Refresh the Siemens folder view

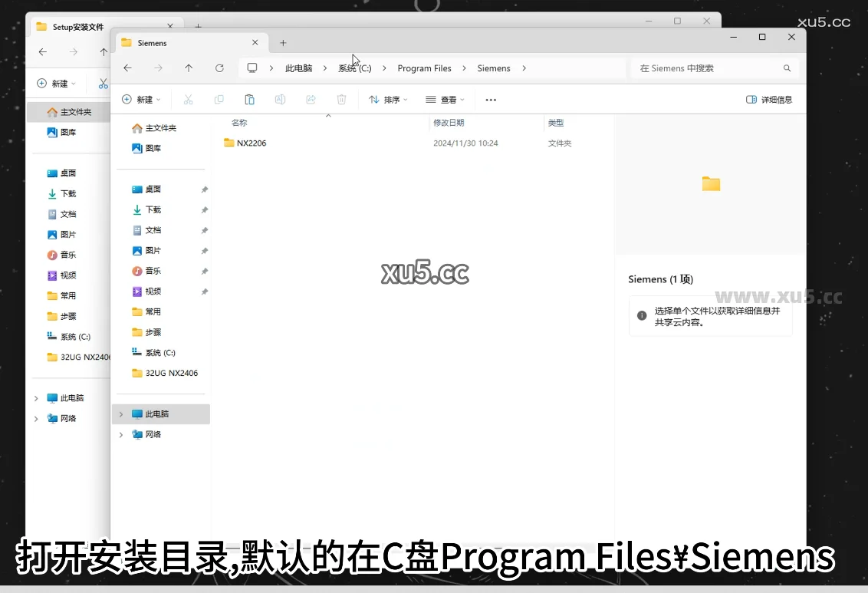[x=219, y=68]
